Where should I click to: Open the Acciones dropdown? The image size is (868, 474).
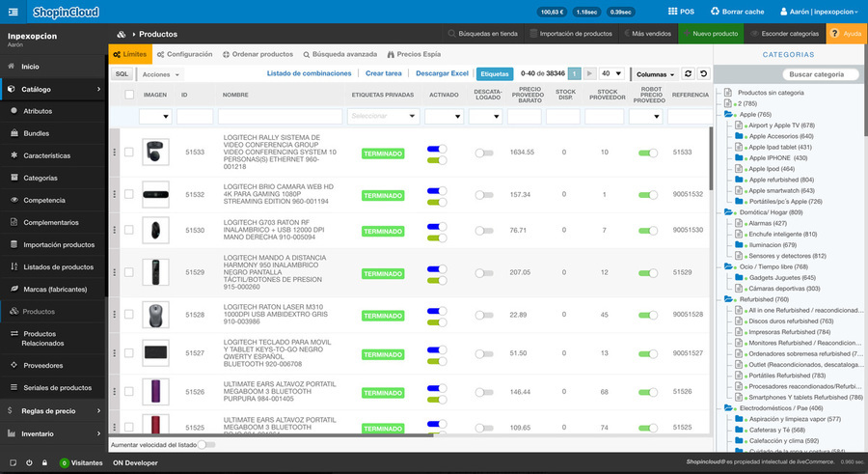pyautogui.click(x=160, y=74)
